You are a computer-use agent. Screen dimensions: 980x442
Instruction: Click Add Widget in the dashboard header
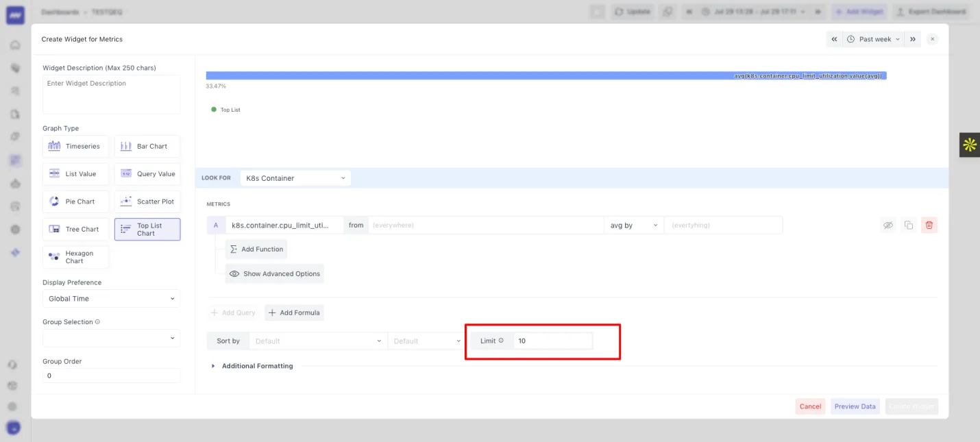point(860,12)
